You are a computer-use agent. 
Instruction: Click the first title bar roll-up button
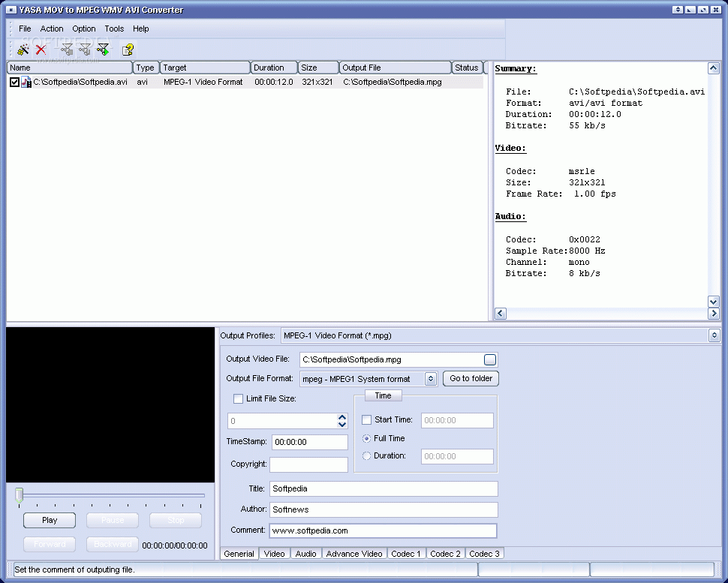click(x=678, y=10)
